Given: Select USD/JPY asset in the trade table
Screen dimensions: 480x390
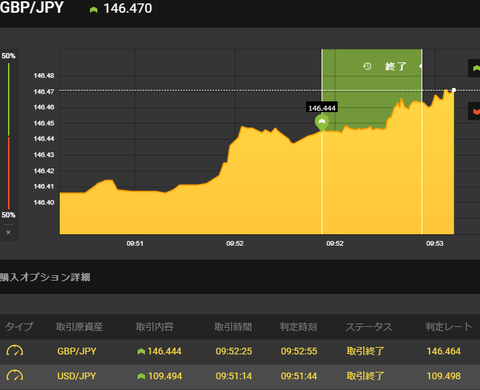Looking at the screenshot, I should coord(77,376).
